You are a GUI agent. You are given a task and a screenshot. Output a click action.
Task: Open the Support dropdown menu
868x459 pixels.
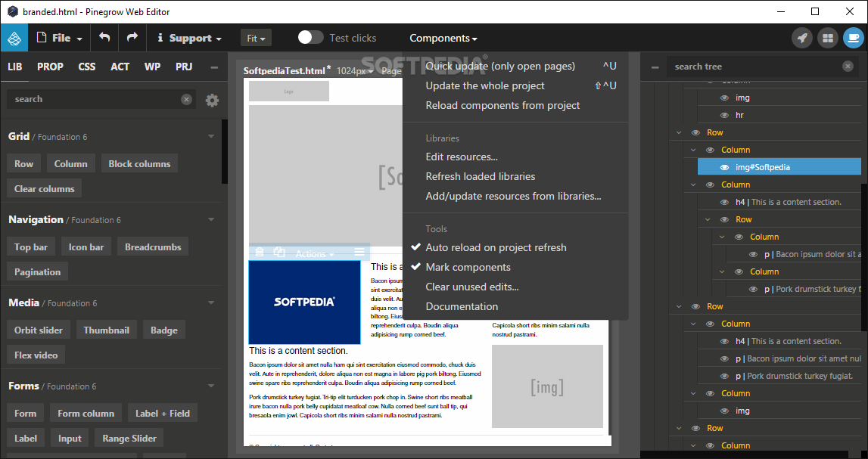point(189,38)
